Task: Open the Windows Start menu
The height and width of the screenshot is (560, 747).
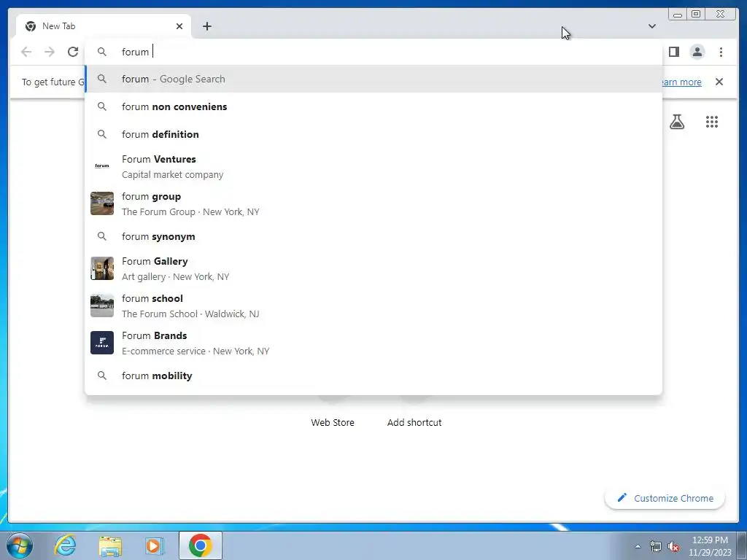Action: click(20, 545)
